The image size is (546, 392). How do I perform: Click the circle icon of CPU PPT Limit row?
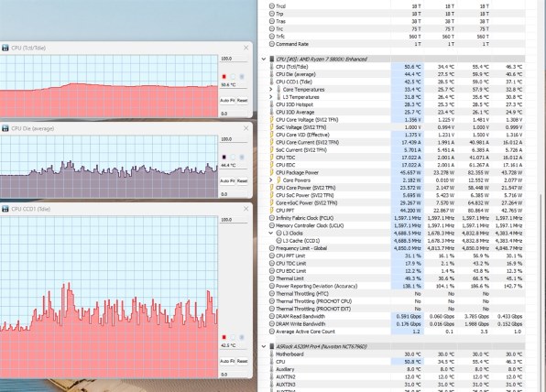click(272, 256)
